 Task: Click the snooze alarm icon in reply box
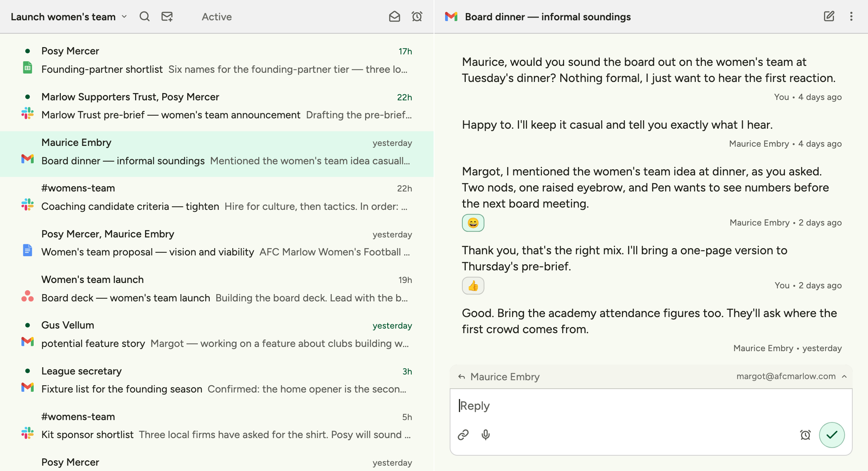pos(805,435)
